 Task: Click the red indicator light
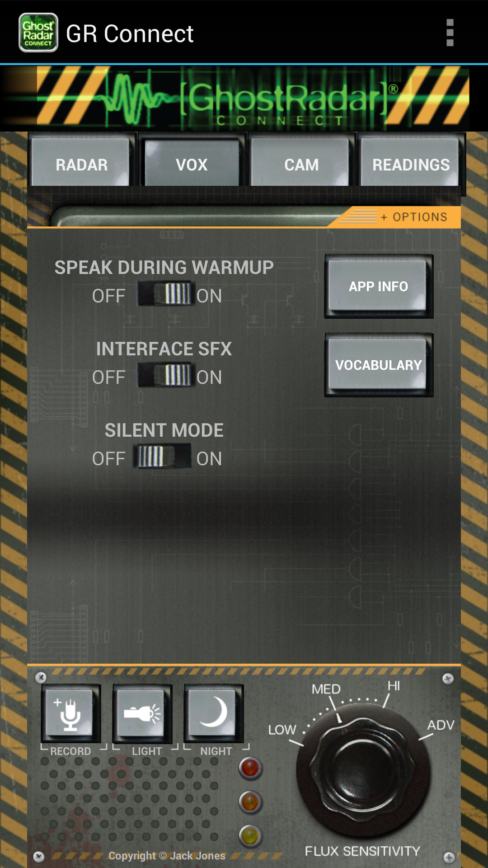[250, 768]
